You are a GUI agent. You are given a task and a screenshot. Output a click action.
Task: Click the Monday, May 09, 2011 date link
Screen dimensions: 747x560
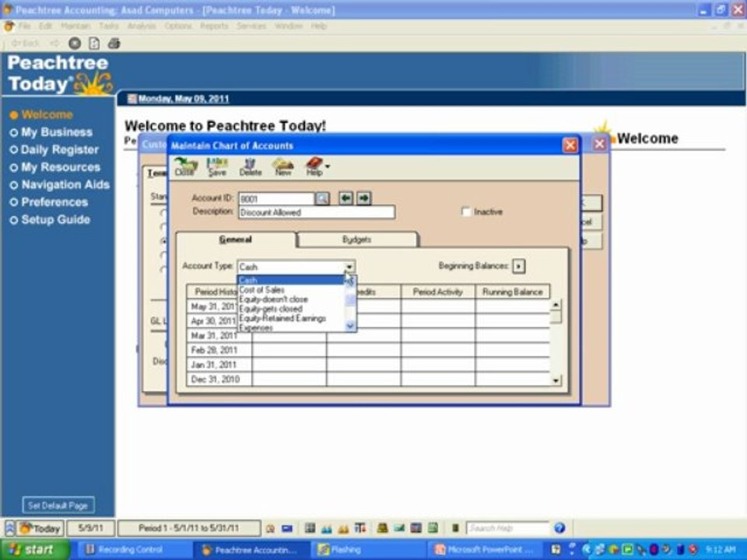pos(184,99)
